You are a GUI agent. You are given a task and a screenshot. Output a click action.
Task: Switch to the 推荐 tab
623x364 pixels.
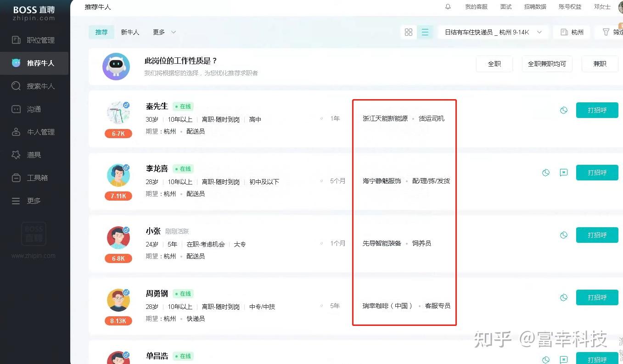click(101, 32)
